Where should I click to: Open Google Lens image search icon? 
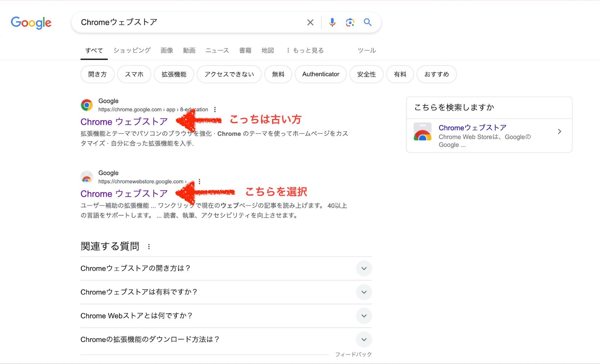pos(350,22)
